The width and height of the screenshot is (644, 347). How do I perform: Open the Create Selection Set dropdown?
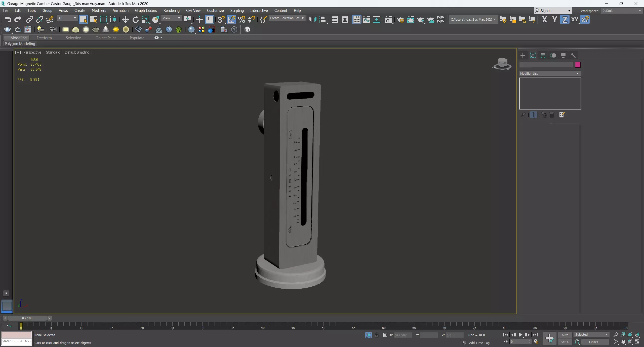[x=287, y=18]
